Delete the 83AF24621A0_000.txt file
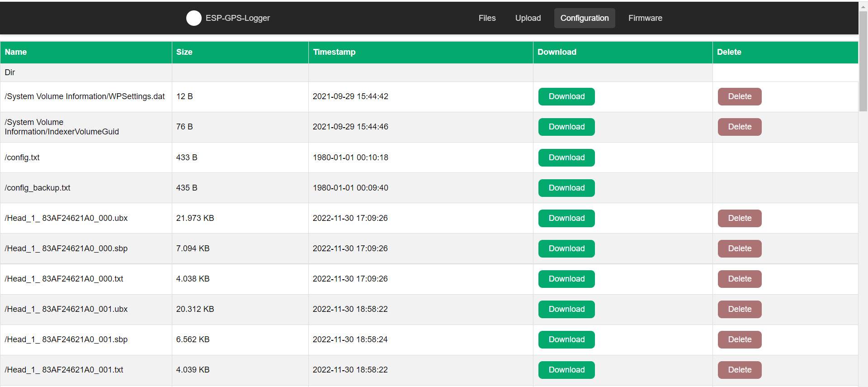This screenshot has height=387, width=868. [739, 279]
